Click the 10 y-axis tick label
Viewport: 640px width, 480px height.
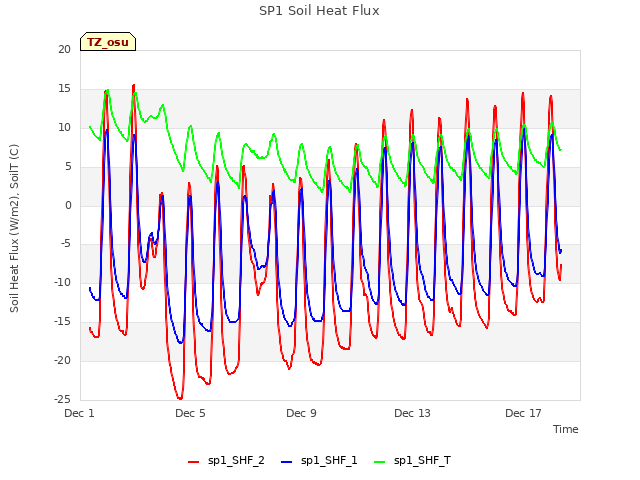[64, 127]
